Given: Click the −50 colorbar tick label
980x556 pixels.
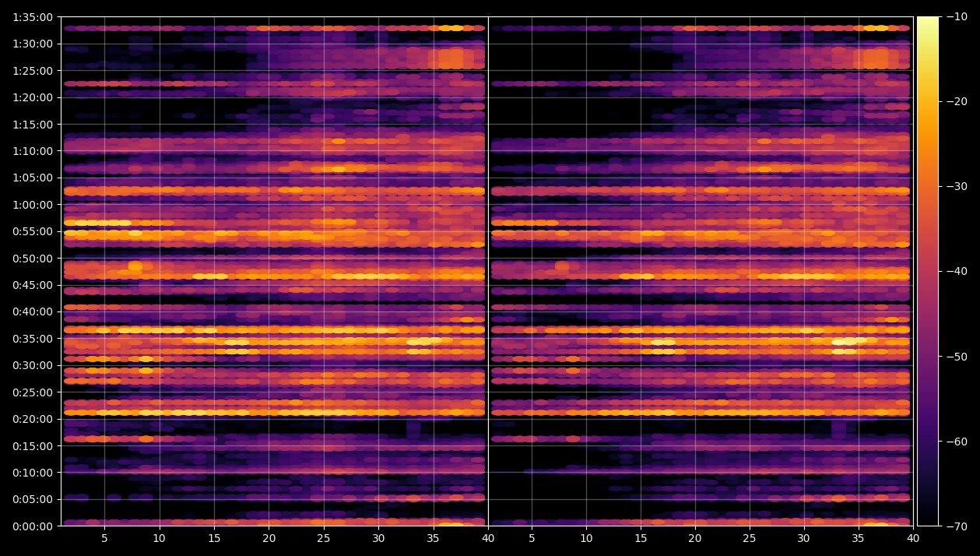Looking at the screenshot, I should click(957, 357).
